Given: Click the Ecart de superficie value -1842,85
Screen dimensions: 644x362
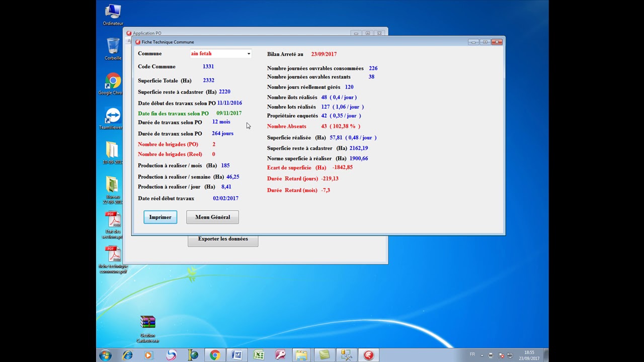Looking at the screenshot, I should click(x=342, y=168).
